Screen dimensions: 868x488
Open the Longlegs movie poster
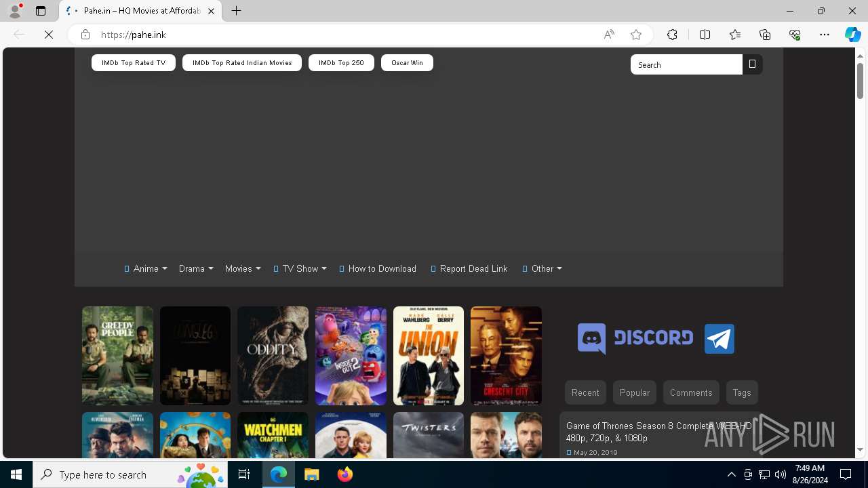pos(195,356)
